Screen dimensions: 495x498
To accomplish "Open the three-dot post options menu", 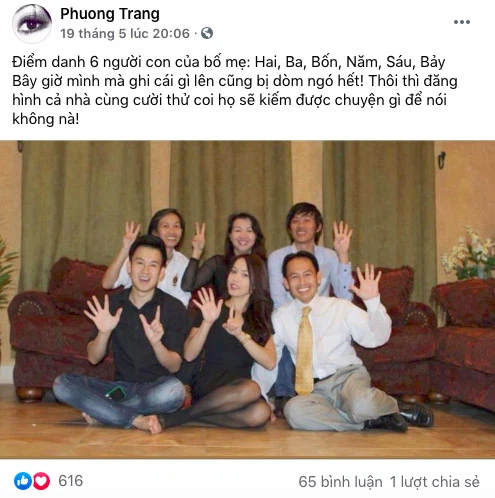I will pyautogui.click(x=462, y=22).
